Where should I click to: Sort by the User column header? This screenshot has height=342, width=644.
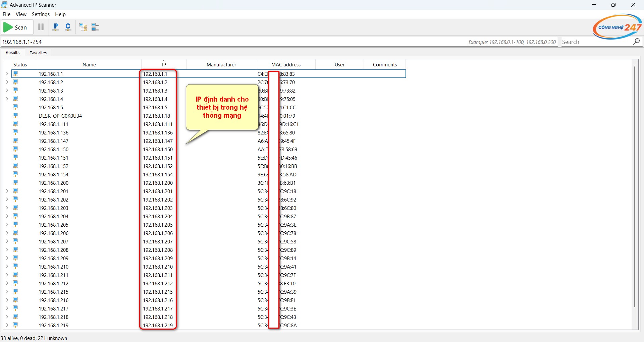(339, 64)
